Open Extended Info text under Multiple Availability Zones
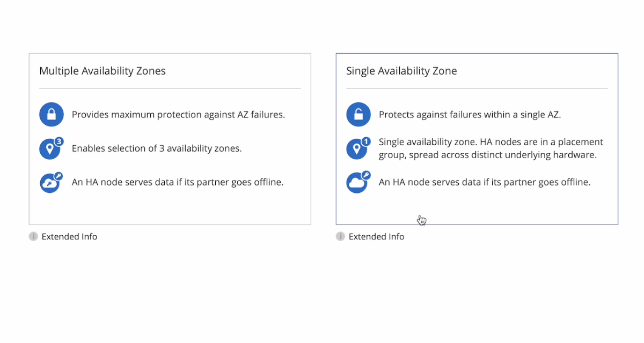The width and height of the screenshot is (644, 343). 69,236
